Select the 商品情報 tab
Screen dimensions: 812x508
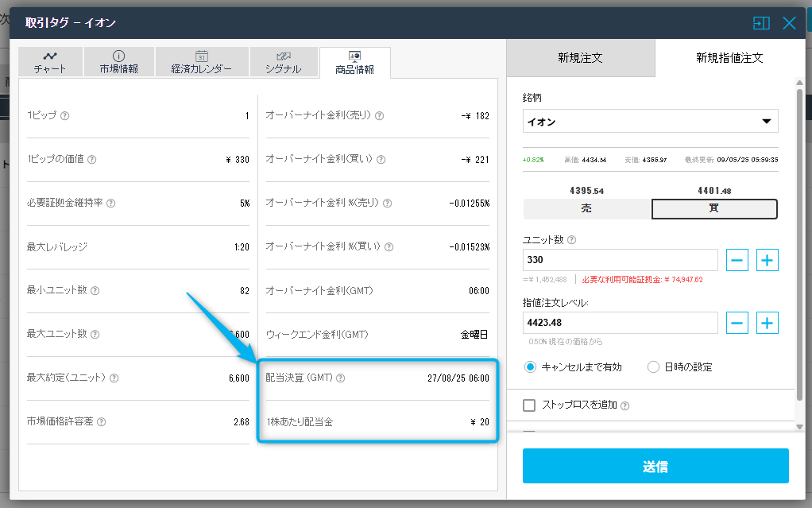coord(354,63)
